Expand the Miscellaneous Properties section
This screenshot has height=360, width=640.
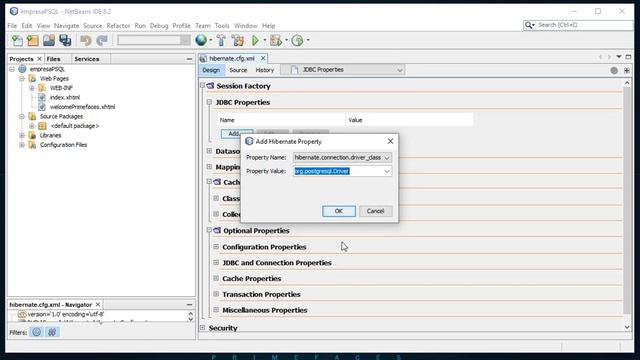tap(216, 310)
